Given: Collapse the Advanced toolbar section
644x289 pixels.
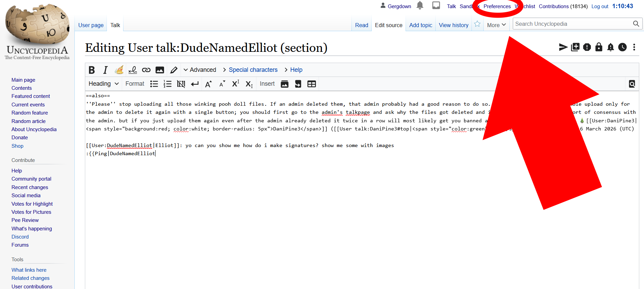Looking at the screenshot, I should pyautogui.click(x=200, y=70).
